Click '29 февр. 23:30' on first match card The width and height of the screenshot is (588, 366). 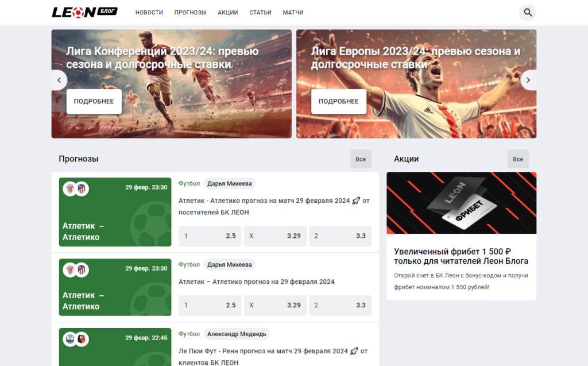146,187
